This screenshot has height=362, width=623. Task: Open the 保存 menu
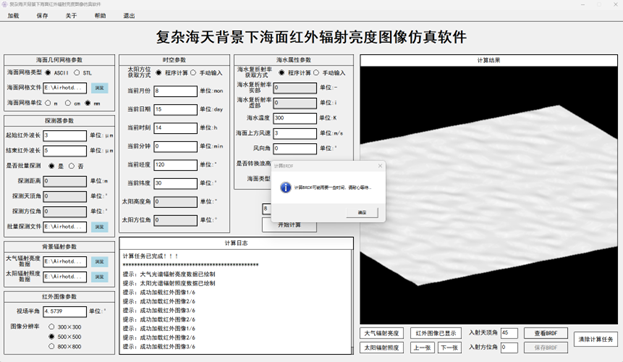click(x=42, y=16)
